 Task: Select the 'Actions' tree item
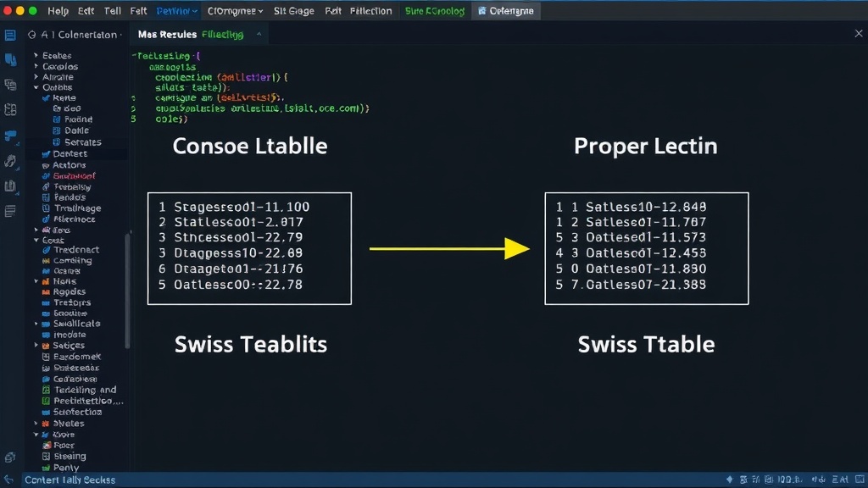click(70, 165)
